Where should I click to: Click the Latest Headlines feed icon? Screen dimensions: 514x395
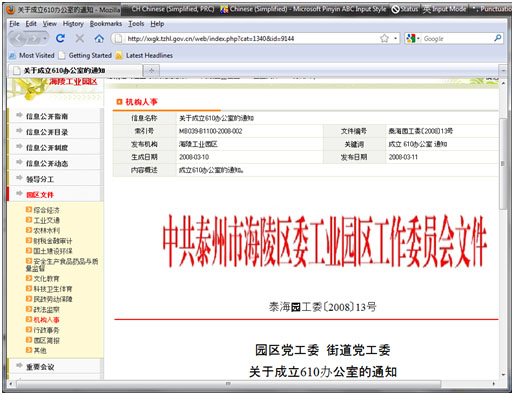(119, 55)
